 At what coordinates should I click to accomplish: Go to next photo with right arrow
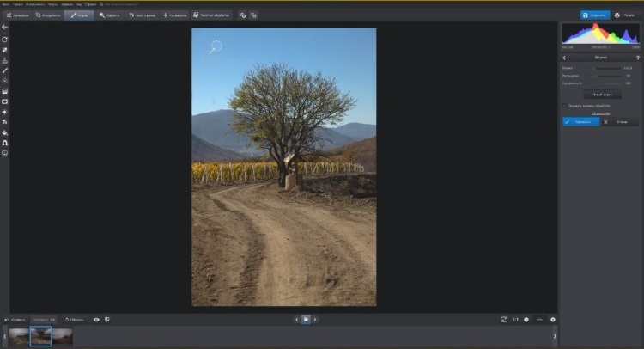pos(315,320)
